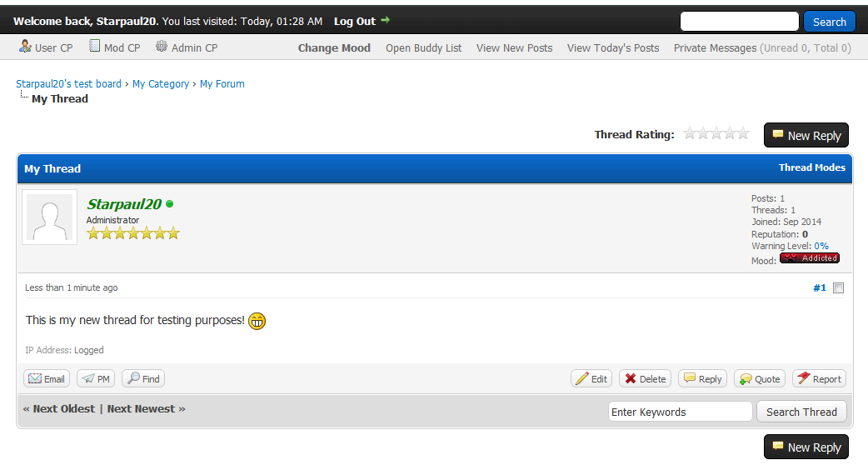Image resolution: width=868 pixels, height=465 pixels.
Task: View New Posts link
Action: 514,48
